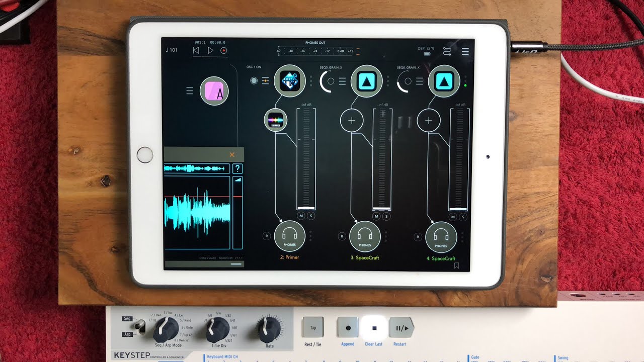Solo the 4: SpaceCraft channel
The height and width of the screenshot is (362, 644).
[x=462, y=217]
